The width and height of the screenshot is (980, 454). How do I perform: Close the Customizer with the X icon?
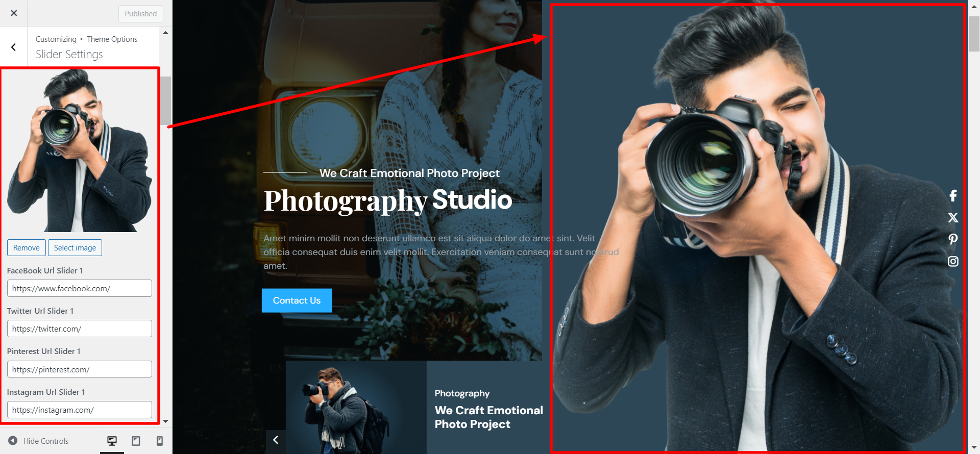click(14, 13)
